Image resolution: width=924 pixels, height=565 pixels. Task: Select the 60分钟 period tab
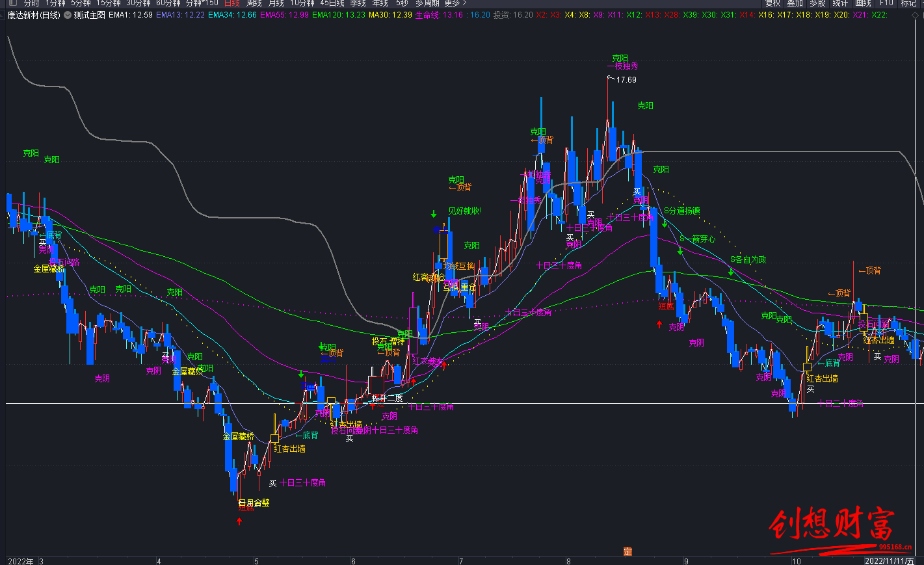(x=168, y=3)
